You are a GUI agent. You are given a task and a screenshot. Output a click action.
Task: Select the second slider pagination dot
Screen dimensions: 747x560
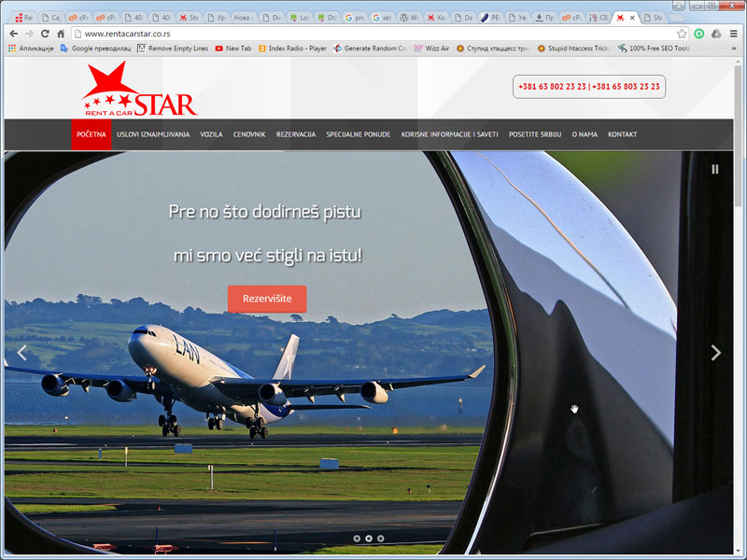click(368, 539)
